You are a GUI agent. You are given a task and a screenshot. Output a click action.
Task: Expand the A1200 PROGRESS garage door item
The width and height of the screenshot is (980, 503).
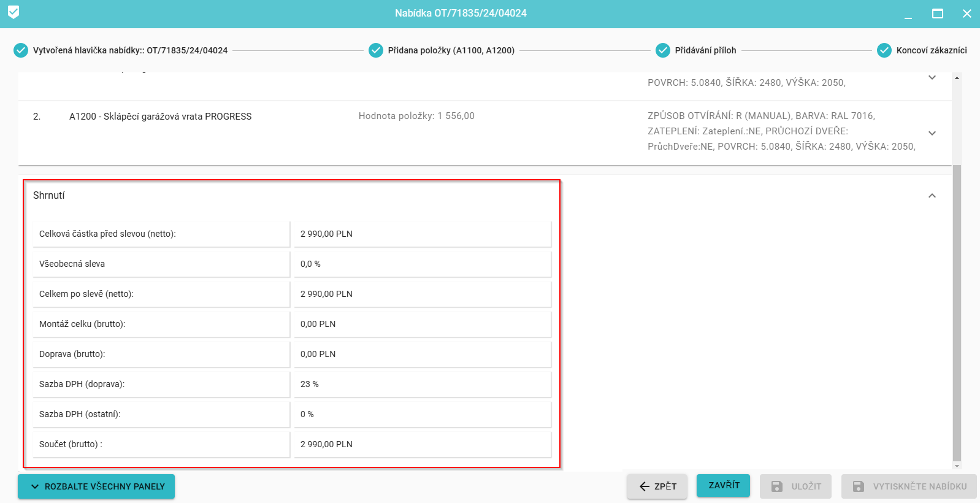pos(932,133)
